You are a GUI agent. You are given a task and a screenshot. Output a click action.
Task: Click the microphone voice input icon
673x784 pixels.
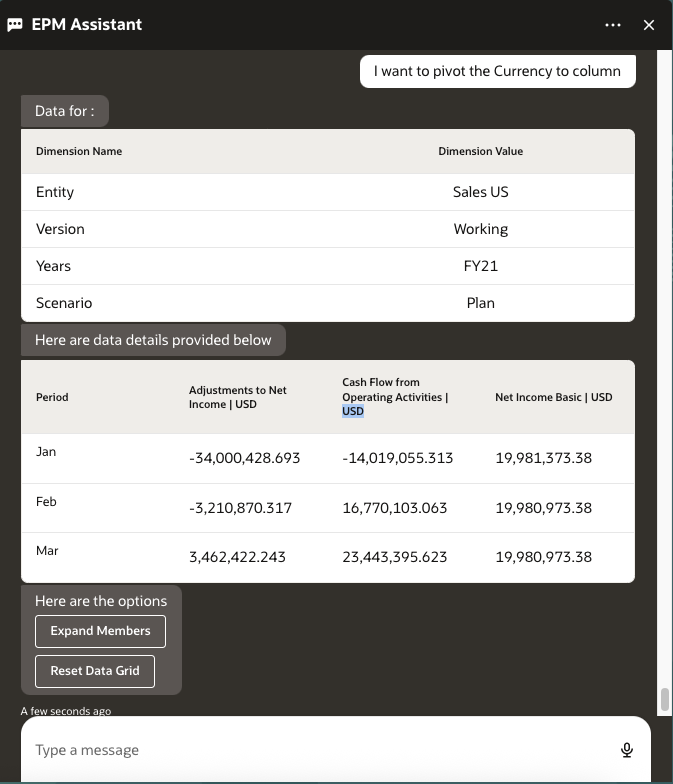click(627, 750)
